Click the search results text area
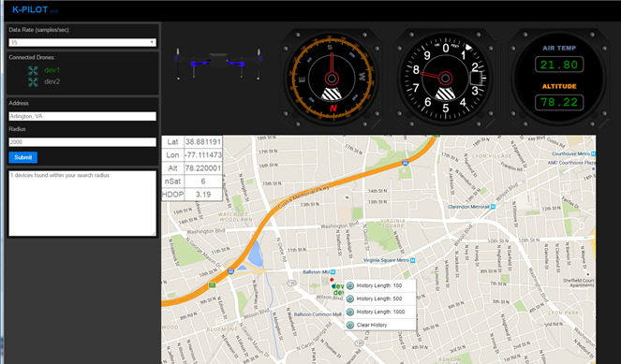 (82, 203)
